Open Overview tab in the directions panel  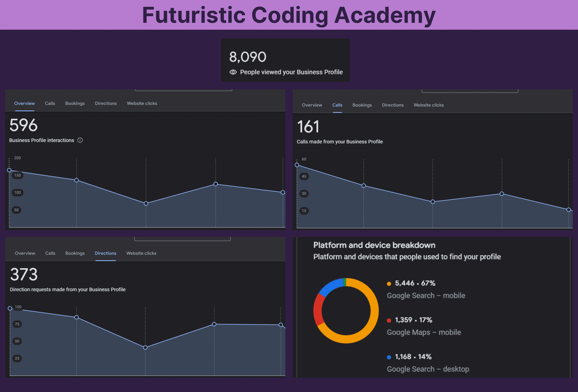click(x=25, y=253)
